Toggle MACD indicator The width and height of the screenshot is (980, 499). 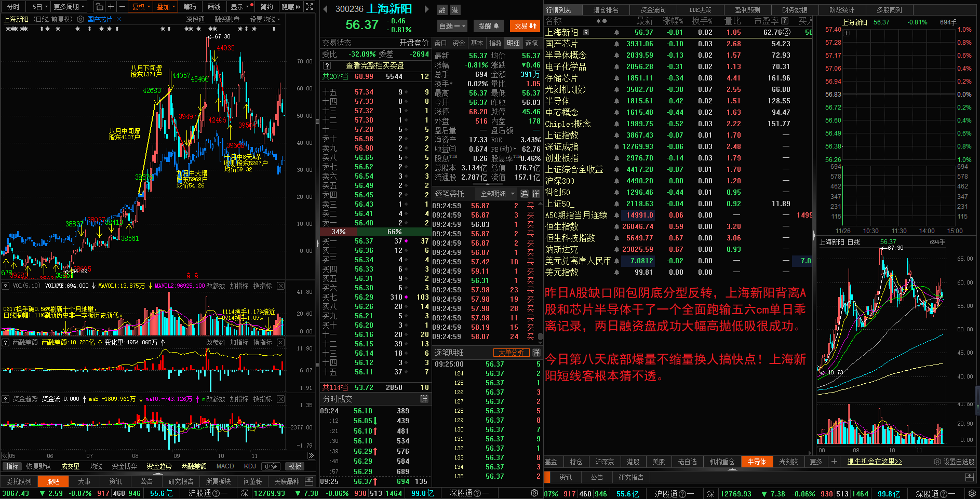(225, 466)
